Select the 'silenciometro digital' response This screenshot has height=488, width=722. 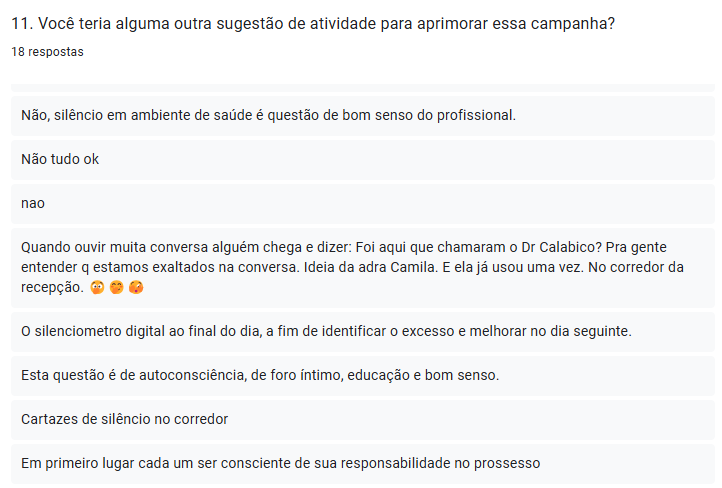[325, 331]
